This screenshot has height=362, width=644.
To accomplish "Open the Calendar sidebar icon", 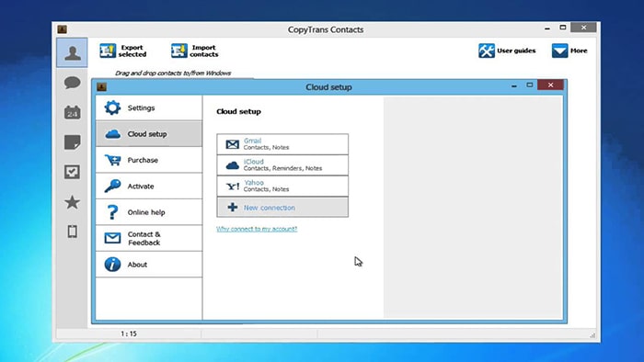I will tap(73, 112).
